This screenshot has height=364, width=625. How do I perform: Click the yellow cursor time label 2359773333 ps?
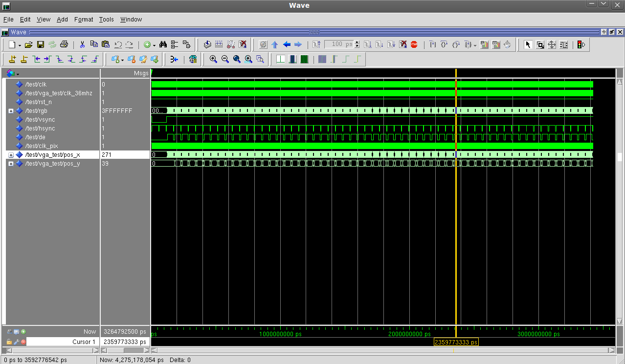(x=456, y=342)
